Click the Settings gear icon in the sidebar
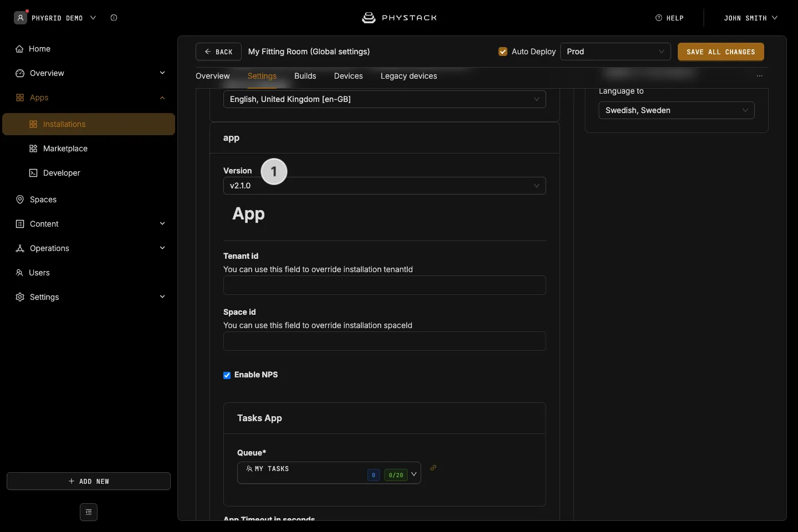The image size is (798, 532). pyautogui.click(x=20, y=297)
